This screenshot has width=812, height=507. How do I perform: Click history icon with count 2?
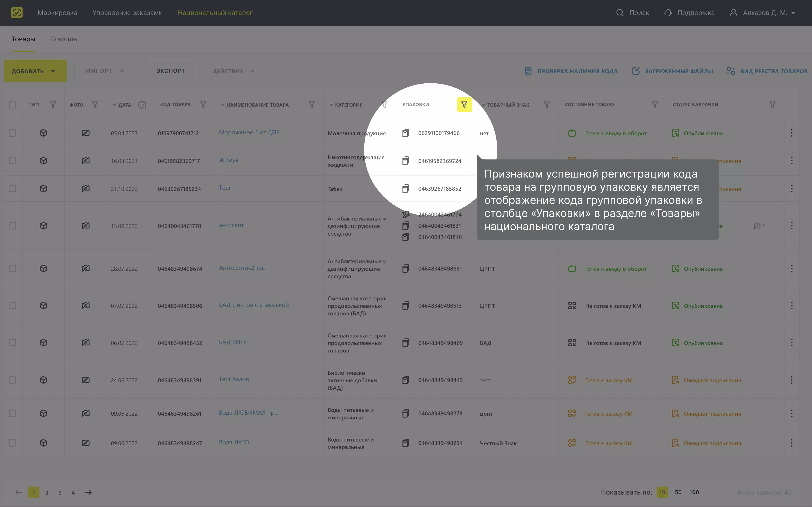(x=757, y=226)
